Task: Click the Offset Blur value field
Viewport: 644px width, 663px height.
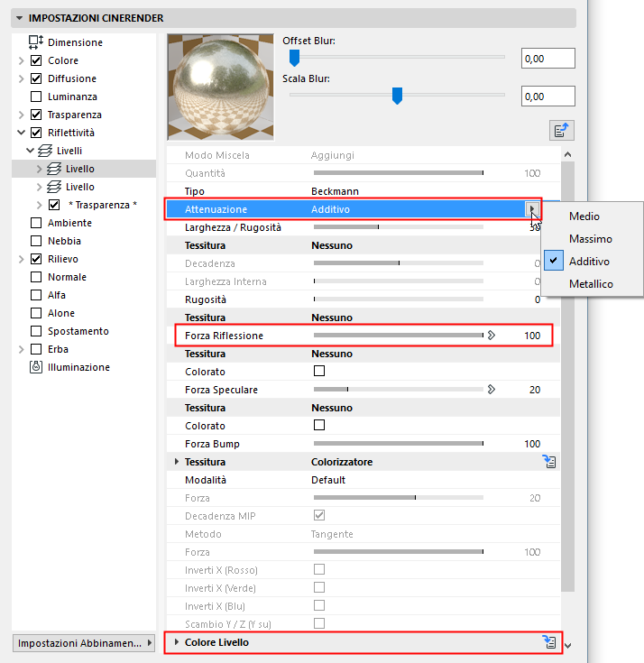Action: pyautogui.click(x=548, y=59)
